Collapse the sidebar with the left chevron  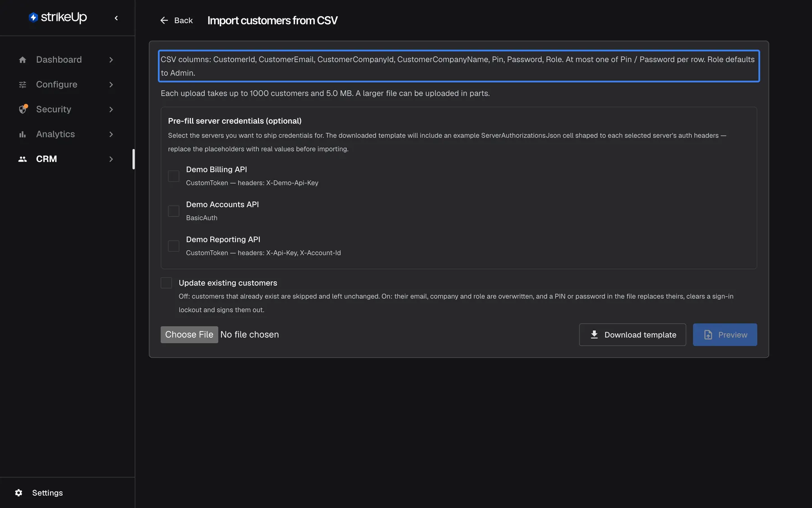click(x=116, y=18)
